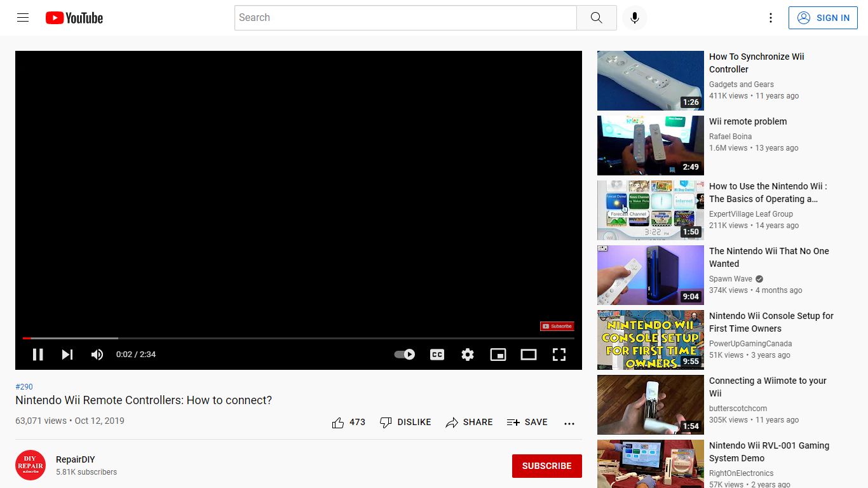Viewport: 868px width, 488px height.
Task: Open thumbnail of How To Synchronize Wii Controller
Action: pyautogui.click(x=651, y=81)
